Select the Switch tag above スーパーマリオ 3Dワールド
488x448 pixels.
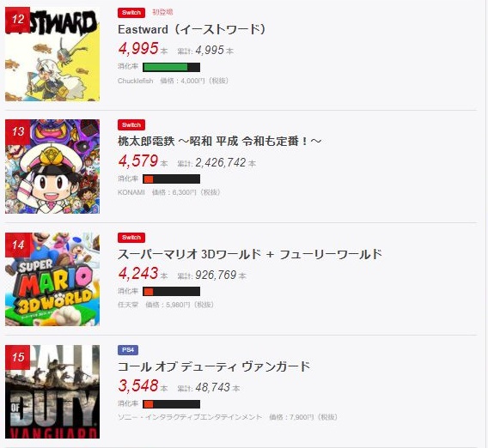[131, 238]
